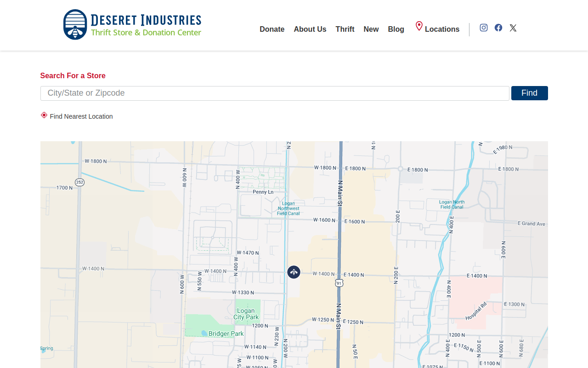The image size is (588, 368).
Task: Focus the City/State or Zipcode search field
Action: (x=275, y=93)
